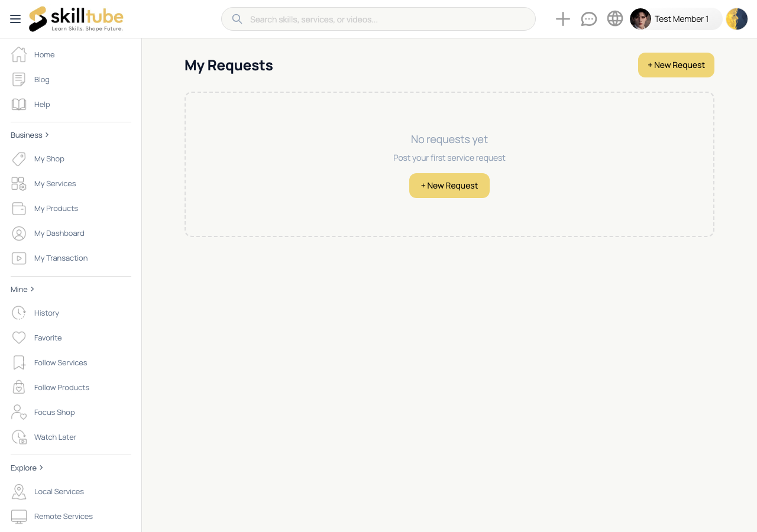
Task: Open the Help page link
Action: 42,104
